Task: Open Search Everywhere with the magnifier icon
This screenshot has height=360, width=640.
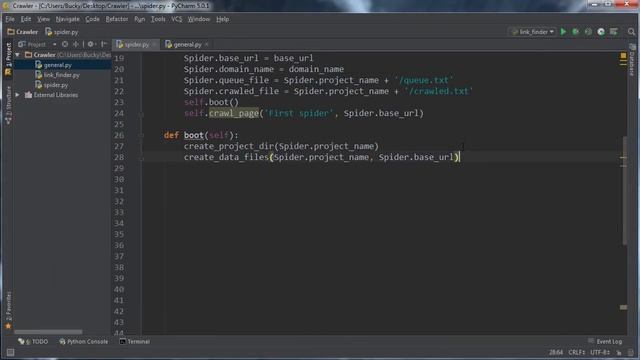Action: (x=631, y=31)
